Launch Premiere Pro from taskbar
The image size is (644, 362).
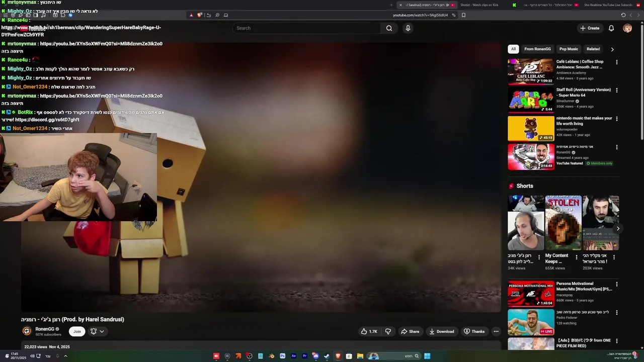(304, 356)
